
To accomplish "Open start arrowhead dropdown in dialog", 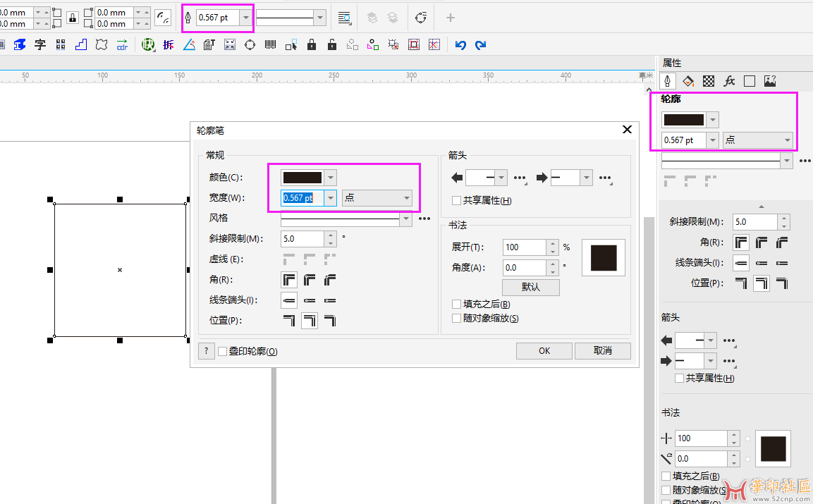I will (x=501, y=178).
